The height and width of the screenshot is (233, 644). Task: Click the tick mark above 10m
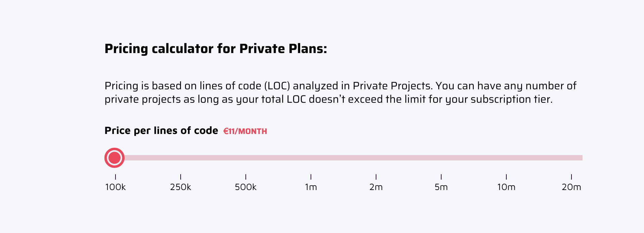point(506,177)
